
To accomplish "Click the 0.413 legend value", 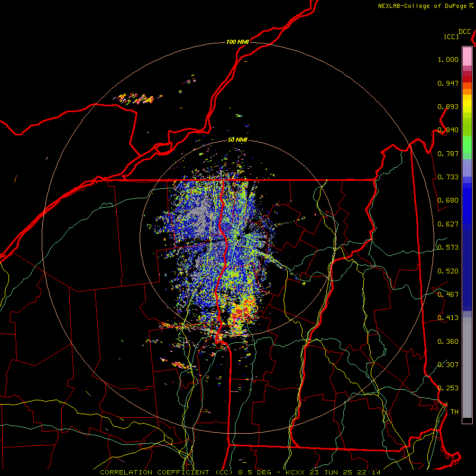I will click(448, 318).
